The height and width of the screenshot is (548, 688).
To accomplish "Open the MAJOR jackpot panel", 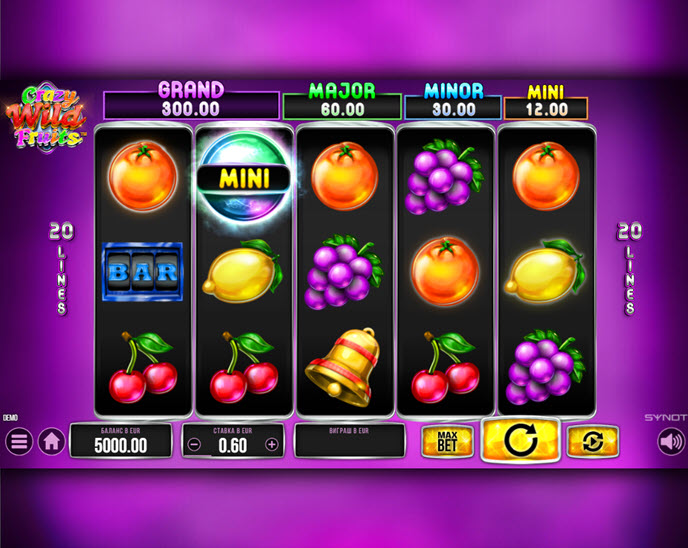I will point(342,102).
